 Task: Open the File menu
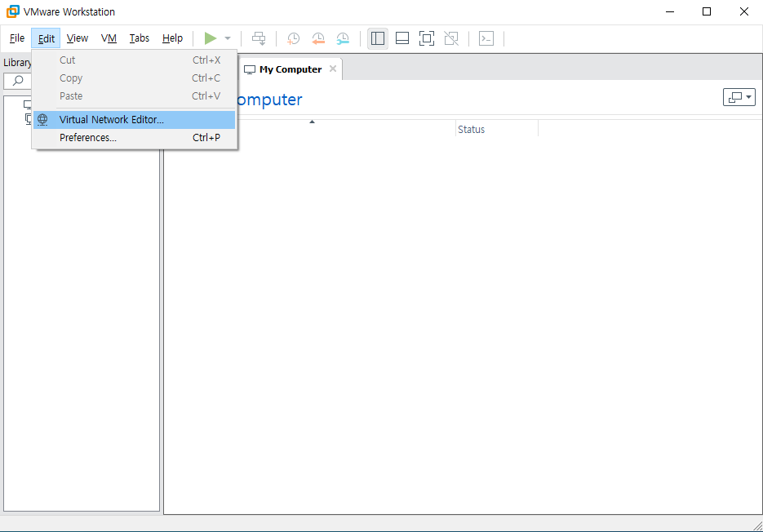tap(17, 38)
